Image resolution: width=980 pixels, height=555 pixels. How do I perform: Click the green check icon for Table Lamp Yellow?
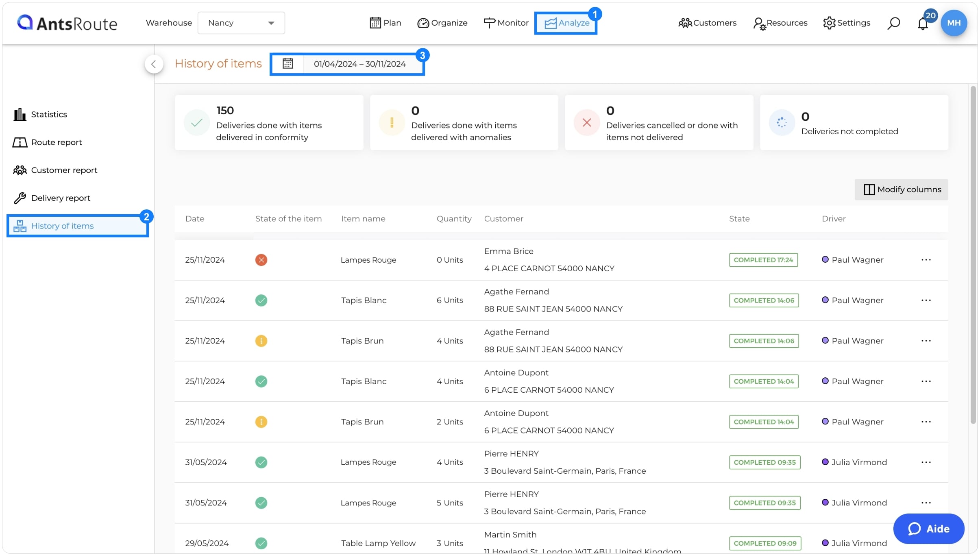coord(261,543)
